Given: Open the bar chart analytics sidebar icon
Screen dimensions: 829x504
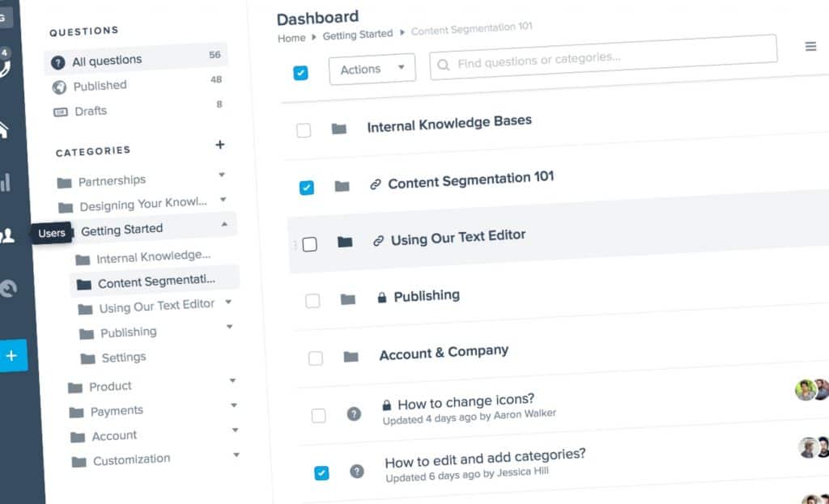Looking at the screenshot, I should tap(6, 182).
